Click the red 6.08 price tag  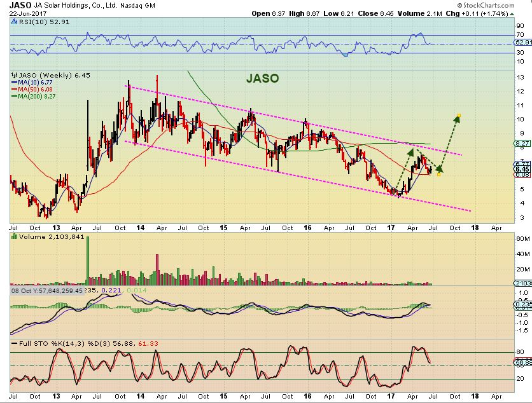click(x=522, y=175)
